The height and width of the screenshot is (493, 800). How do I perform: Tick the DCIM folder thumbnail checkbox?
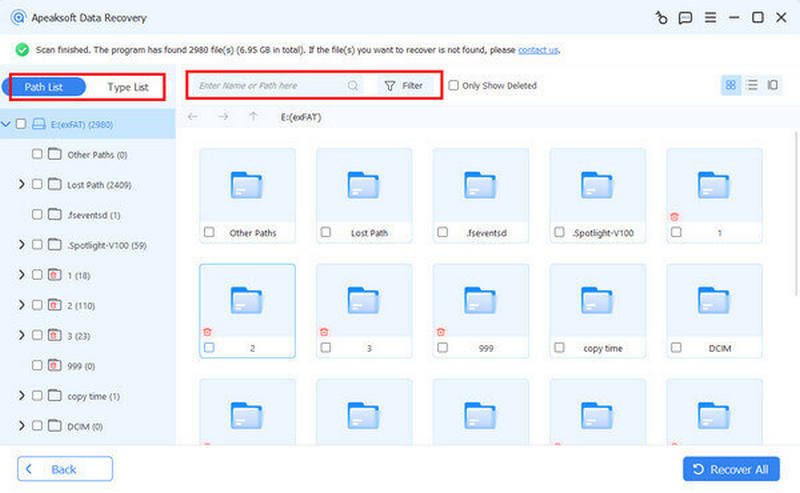pos(676,347)
